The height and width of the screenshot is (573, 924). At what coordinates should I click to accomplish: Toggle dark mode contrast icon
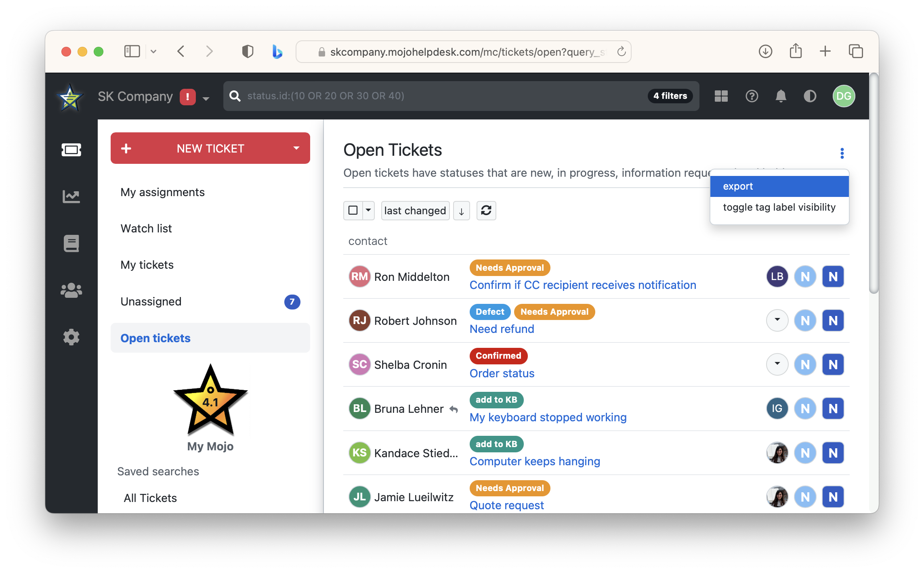[810, 96]
